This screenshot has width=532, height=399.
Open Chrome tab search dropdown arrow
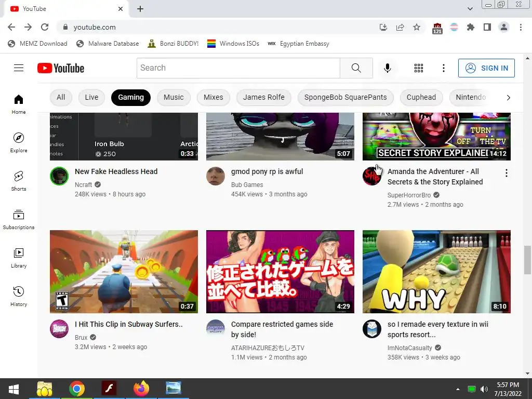pyautogui.click(x=470, y=9)
